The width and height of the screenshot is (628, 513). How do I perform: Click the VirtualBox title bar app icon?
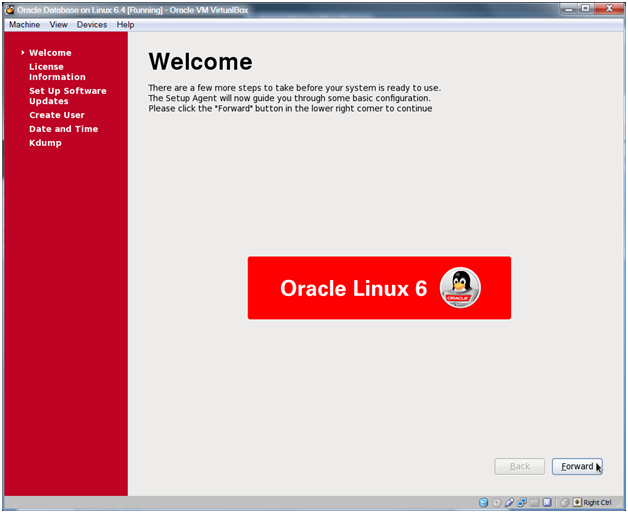(x=9, y=9)
